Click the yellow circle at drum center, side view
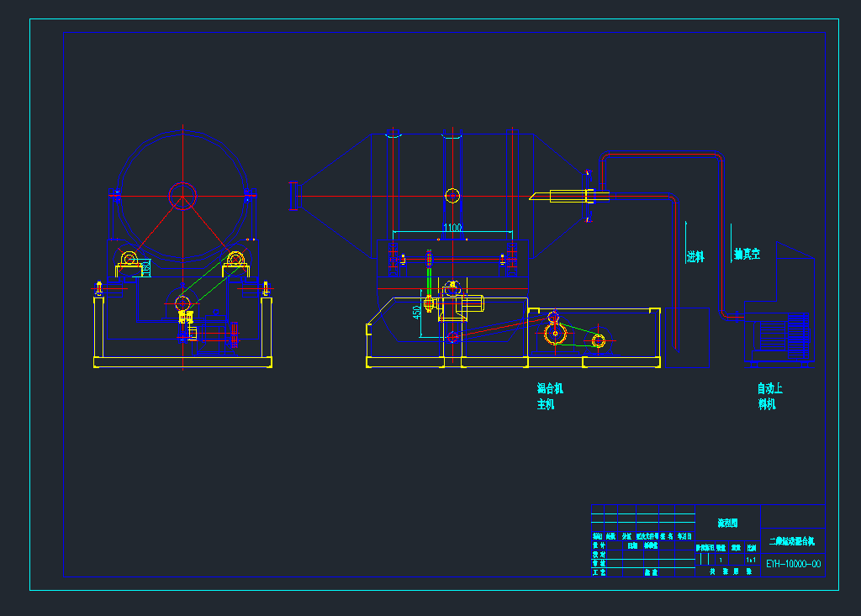This screenshot has height=616, width=861. pyautogui.click(x=452, y=196)
